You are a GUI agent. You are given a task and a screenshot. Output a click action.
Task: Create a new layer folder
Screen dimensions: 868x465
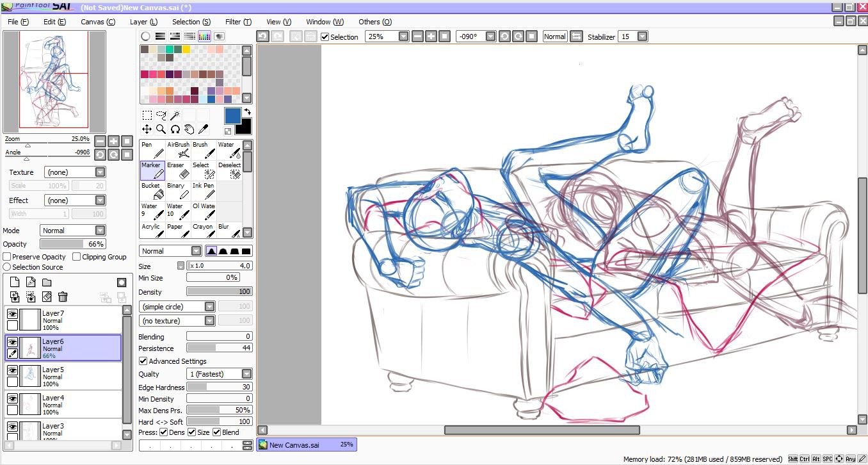click(47, 282)
